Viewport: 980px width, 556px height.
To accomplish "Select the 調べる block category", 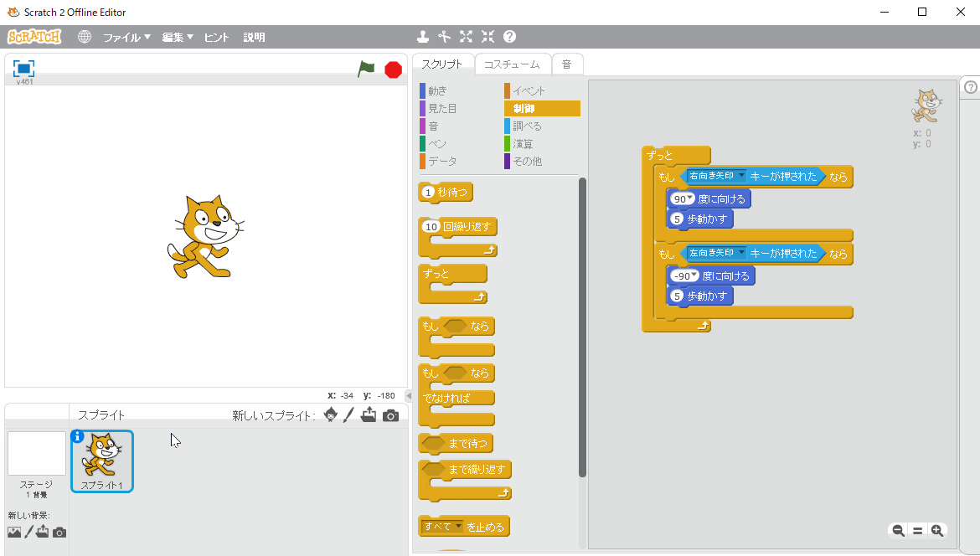I will tap(542, 126).
